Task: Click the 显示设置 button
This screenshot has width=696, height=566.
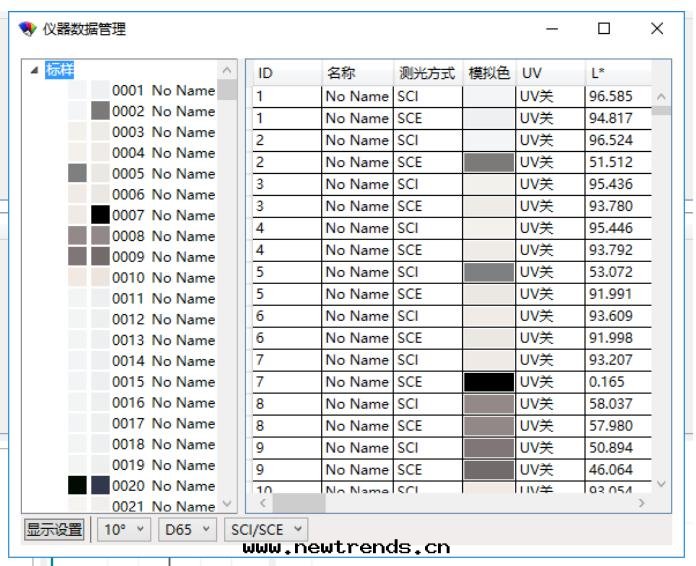Action: click(54, 529)
